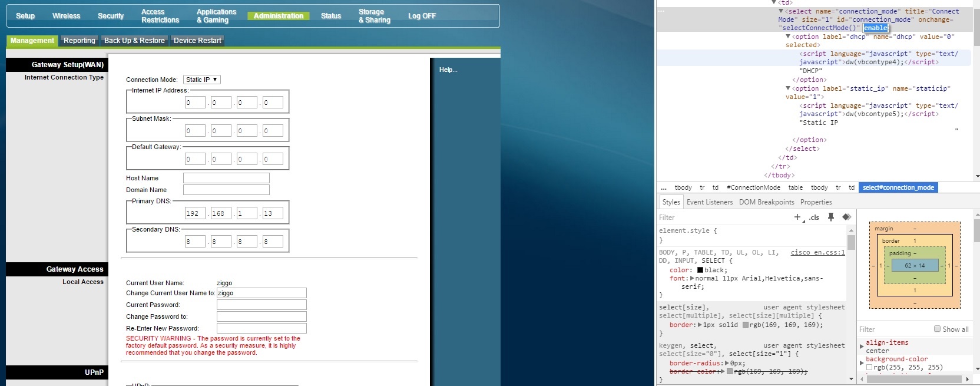980x386 pixels.
Task: Collapse the static_ip option node
Action: (x=788, y=88)
